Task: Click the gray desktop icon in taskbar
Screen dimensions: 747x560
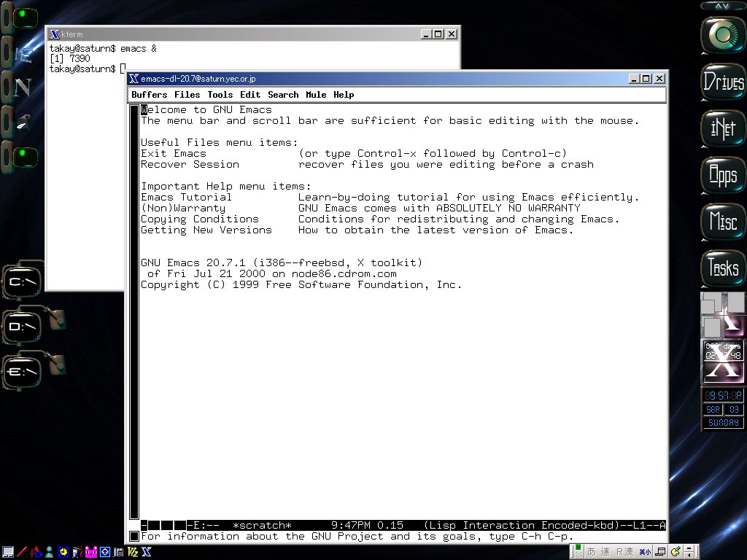Action: [x=8, y=552]
